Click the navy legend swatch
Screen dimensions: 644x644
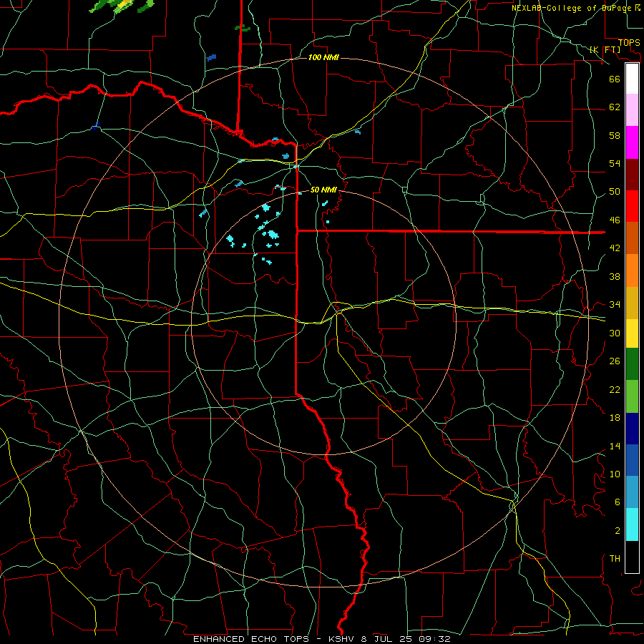point(632,429)
